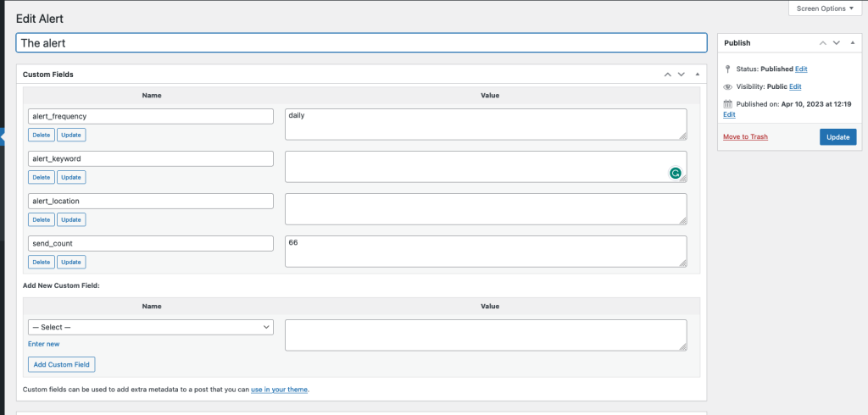Image resolution: width=868 pixels, height=415 pixels.
Task: Click Add Custom Field button
Action: click(62, 365)
